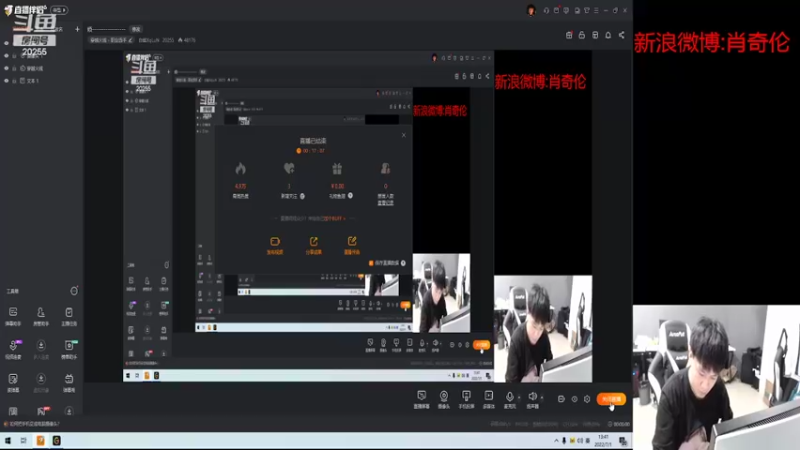This screenshot has height=450, width=800.
Task: Expand the microphone options arrow
Action: point(519,397)
